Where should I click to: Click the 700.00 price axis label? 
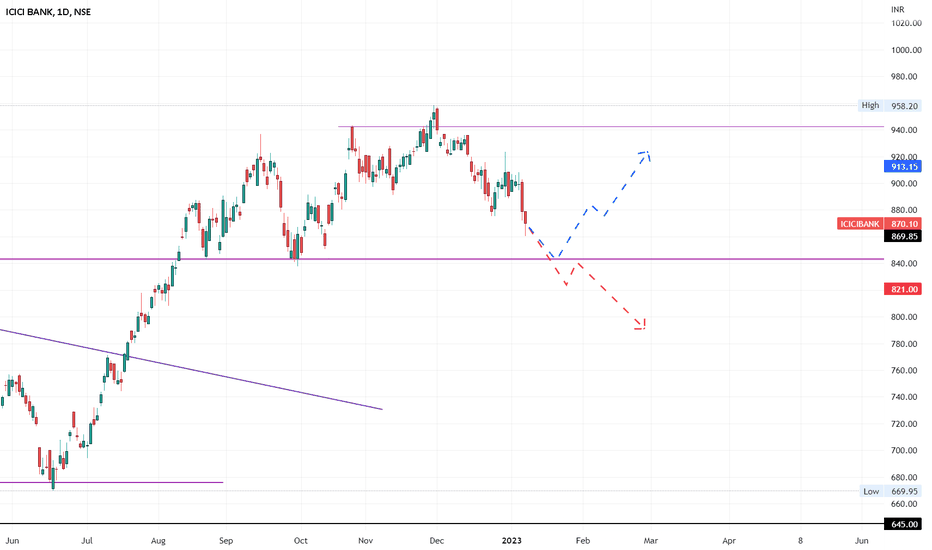pos(906,451)
